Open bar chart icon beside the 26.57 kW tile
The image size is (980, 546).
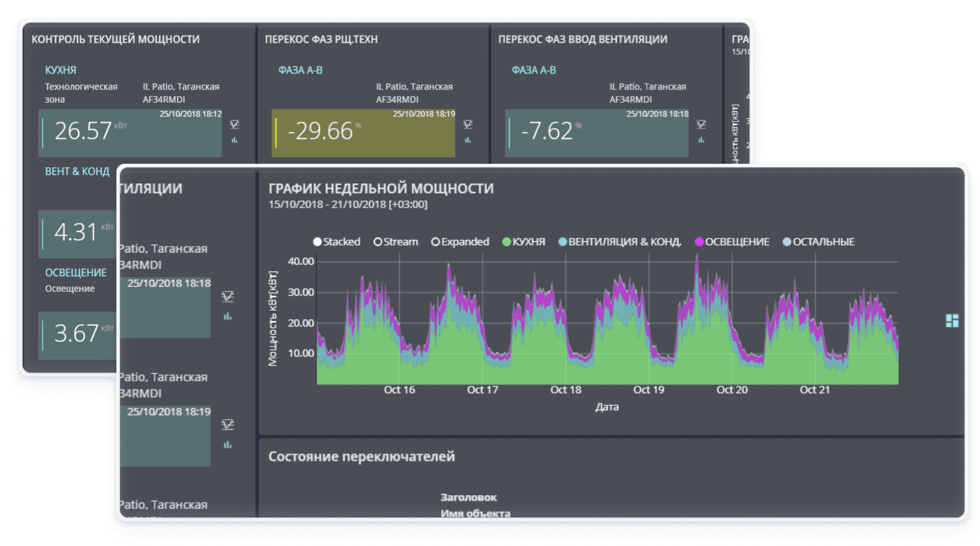point(235,140)
